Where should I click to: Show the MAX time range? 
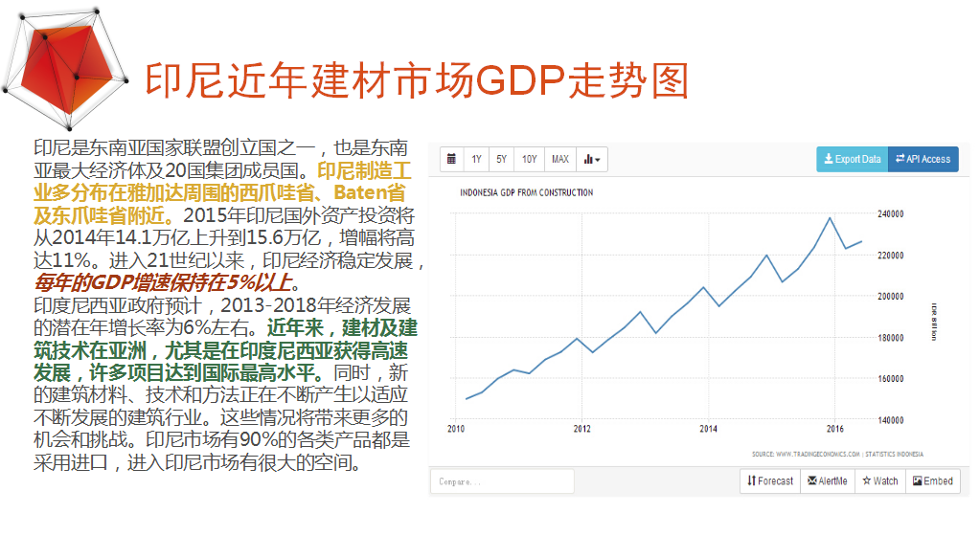point(560,159)
